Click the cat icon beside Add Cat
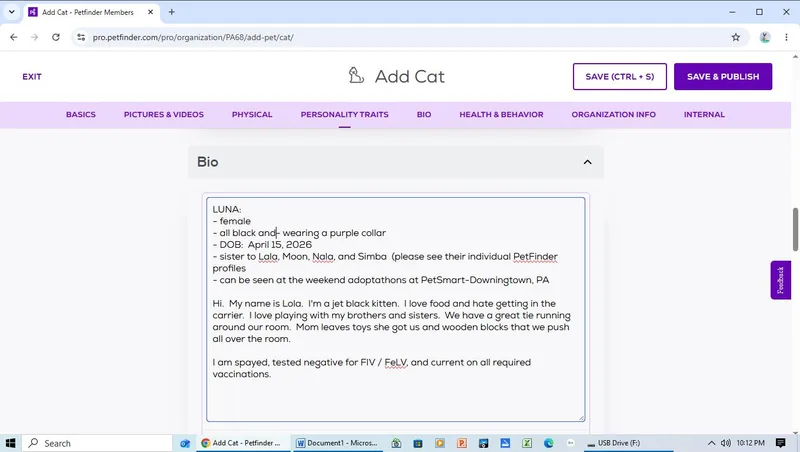 pos(356,76)
